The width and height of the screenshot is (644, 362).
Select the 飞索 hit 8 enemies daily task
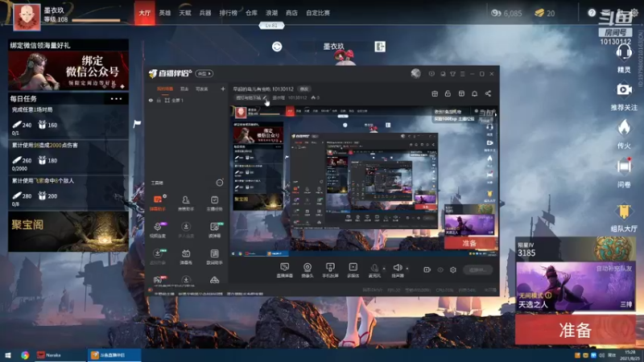(68, 192)
